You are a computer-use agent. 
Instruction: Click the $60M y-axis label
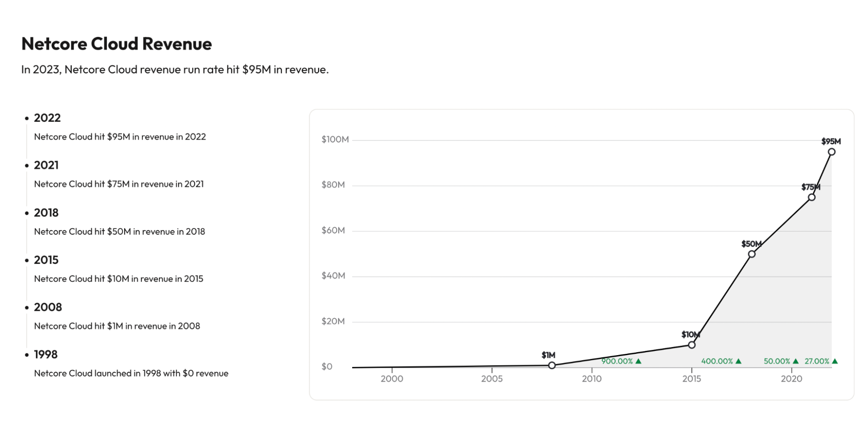[x=333, y=230]
